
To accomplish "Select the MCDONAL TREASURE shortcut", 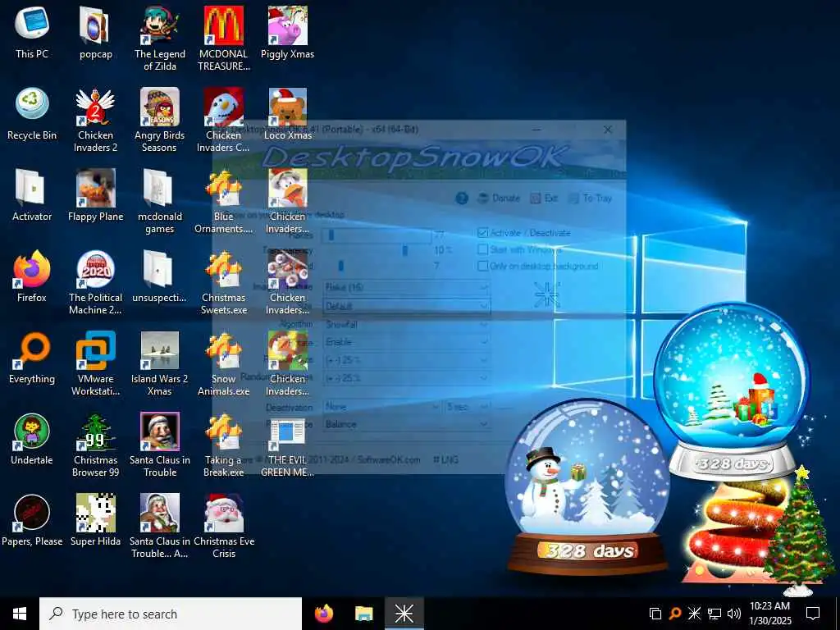I will pyautogui.click(x=223, y=39).
